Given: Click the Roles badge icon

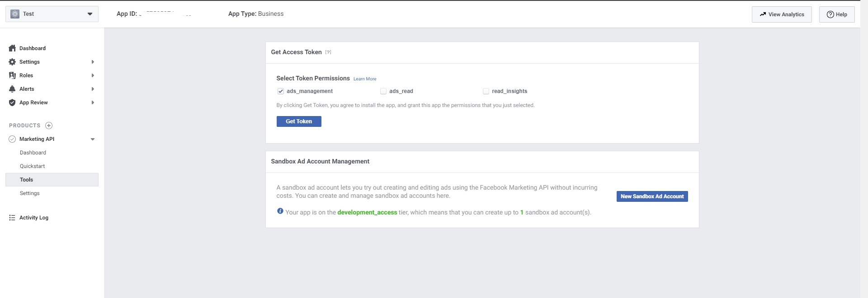Looking at the screenshot, I should coord(12,75).
